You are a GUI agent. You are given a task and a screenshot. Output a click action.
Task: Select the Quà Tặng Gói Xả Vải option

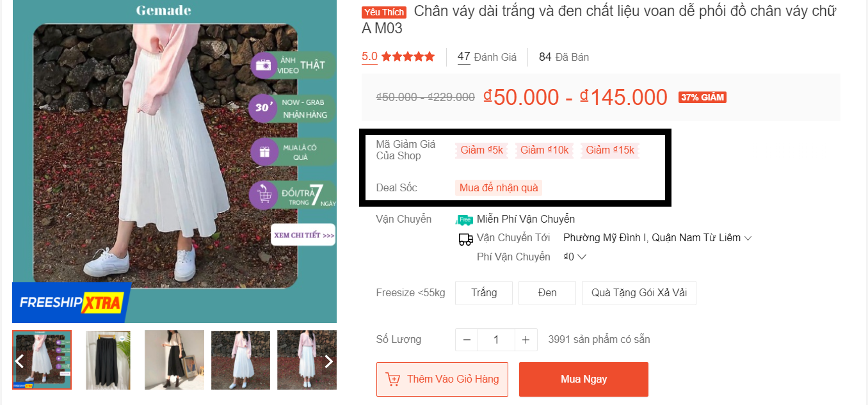639,293
